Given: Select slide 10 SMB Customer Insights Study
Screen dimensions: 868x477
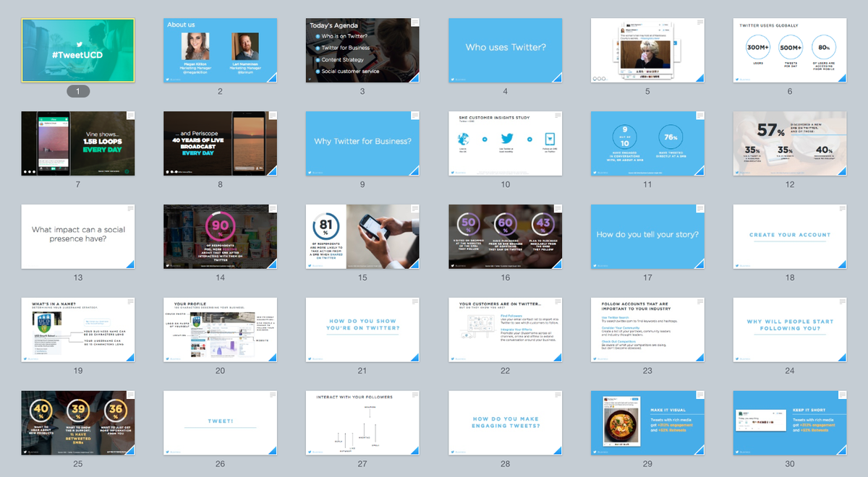Looking at the screenshot, I should click(506, 143).
